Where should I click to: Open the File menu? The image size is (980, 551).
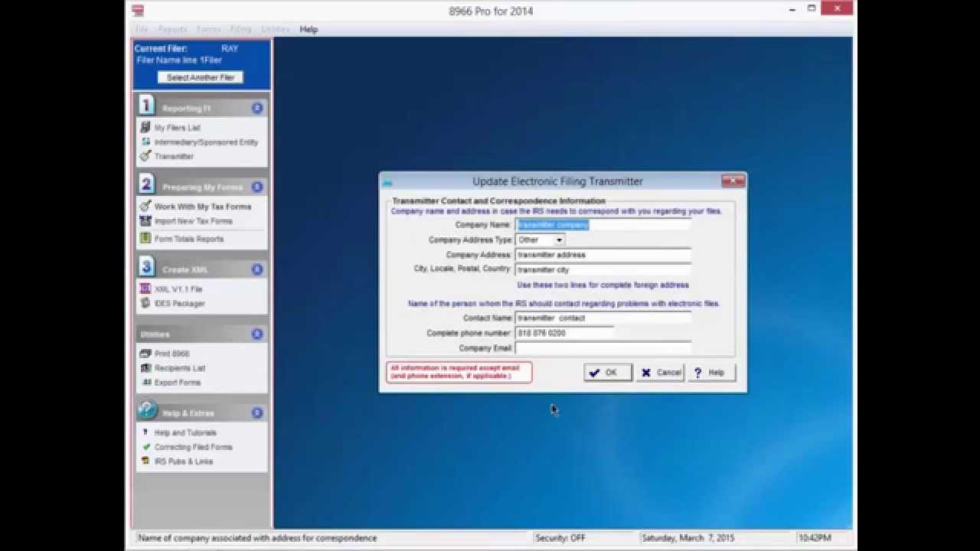(142, 29)
